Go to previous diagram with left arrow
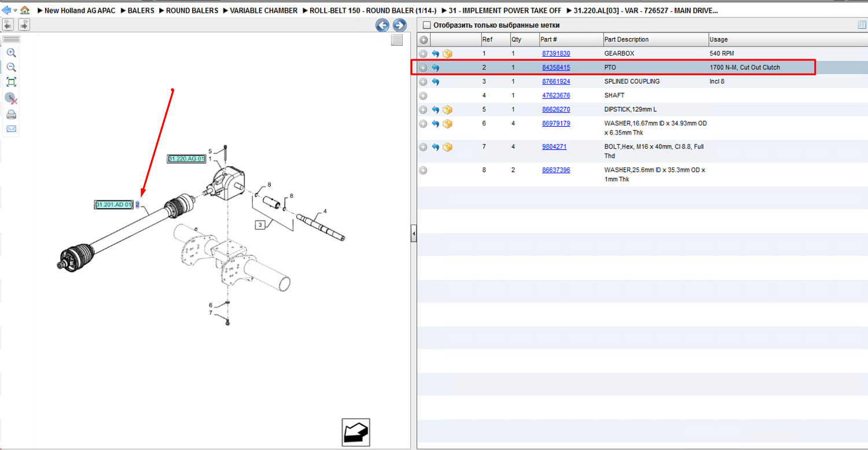Viewport: 868px width, 450px height. tap(382, 25)
